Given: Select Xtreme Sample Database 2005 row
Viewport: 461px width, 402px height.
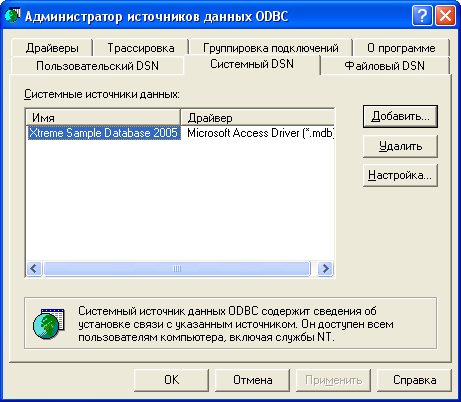Looking at the screenshot, I should click(x=180, y=133).
